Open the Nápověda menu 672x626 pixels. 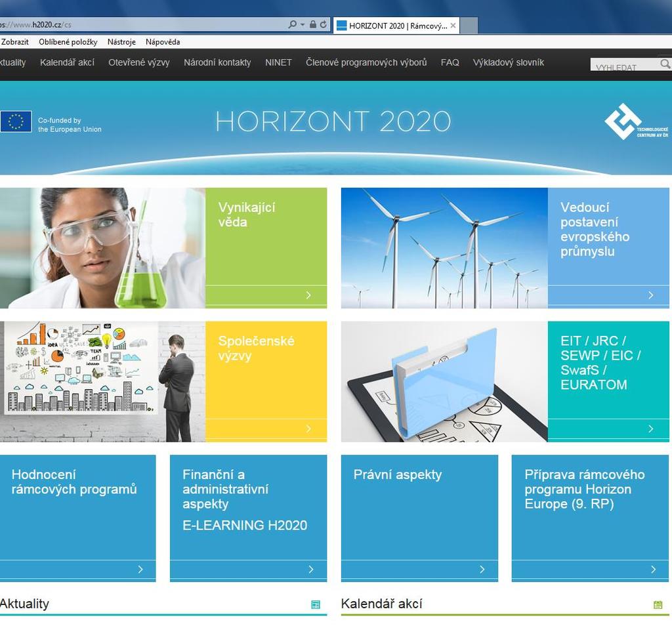pyautogui.click(x=163, y=41)
